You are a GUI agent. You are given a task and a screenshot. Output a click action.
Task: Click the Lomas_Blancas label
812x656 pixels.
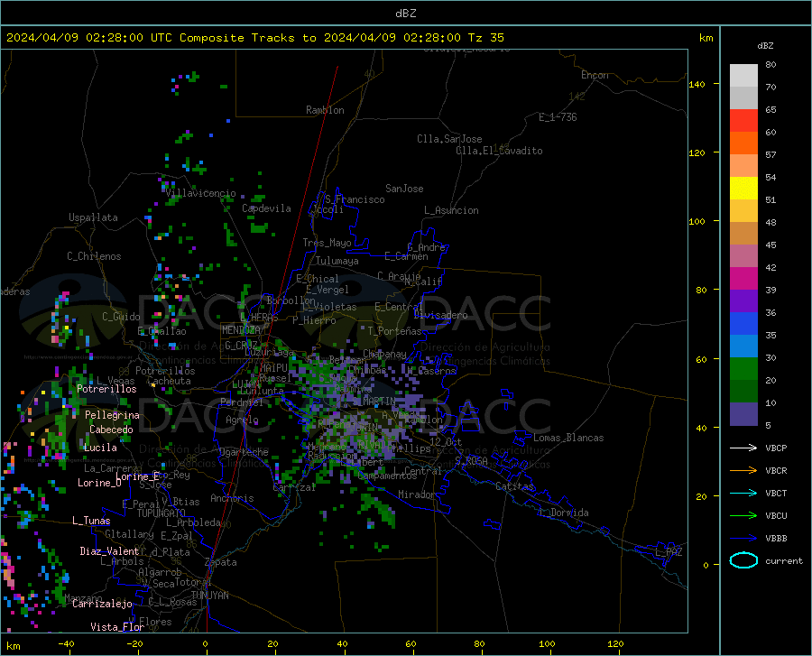pyautogui.click(x=568, y=438)
